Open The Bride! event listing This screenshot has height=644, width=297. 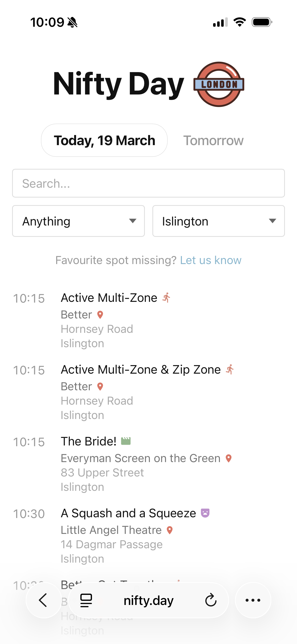pos(89,441)
